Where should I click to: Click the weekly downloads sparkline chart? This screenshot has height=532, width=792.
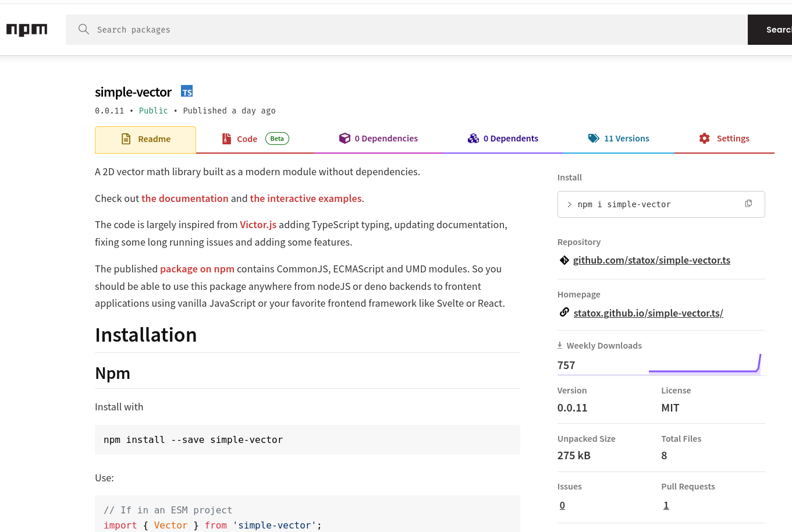705,364
